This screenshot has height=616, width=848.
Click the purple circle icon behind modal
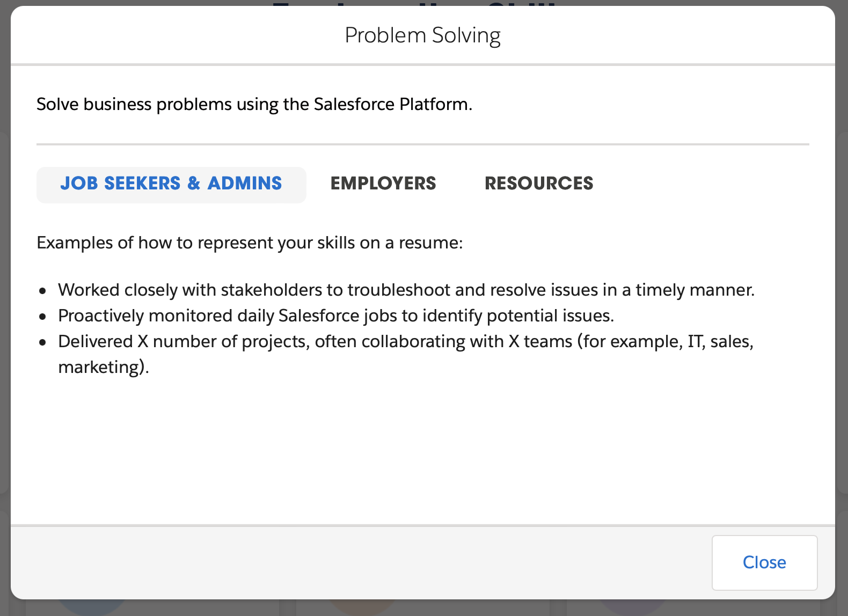pyautogui.click(x=632, y=607)
